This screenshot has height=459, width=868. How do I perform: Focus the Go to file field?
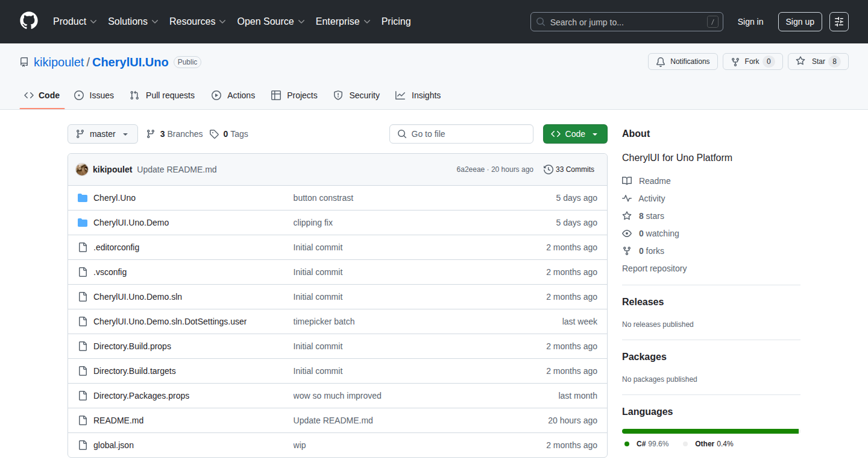point(461,134)
